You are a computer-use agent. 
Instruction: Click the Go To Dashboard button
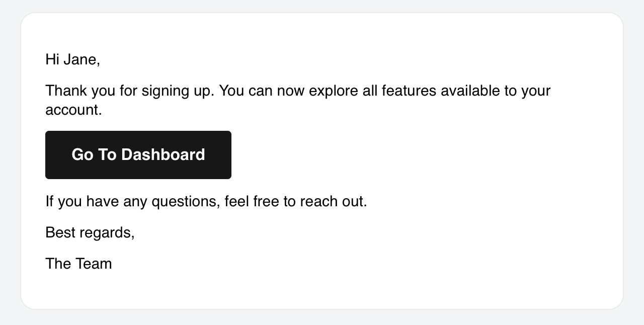138,154
